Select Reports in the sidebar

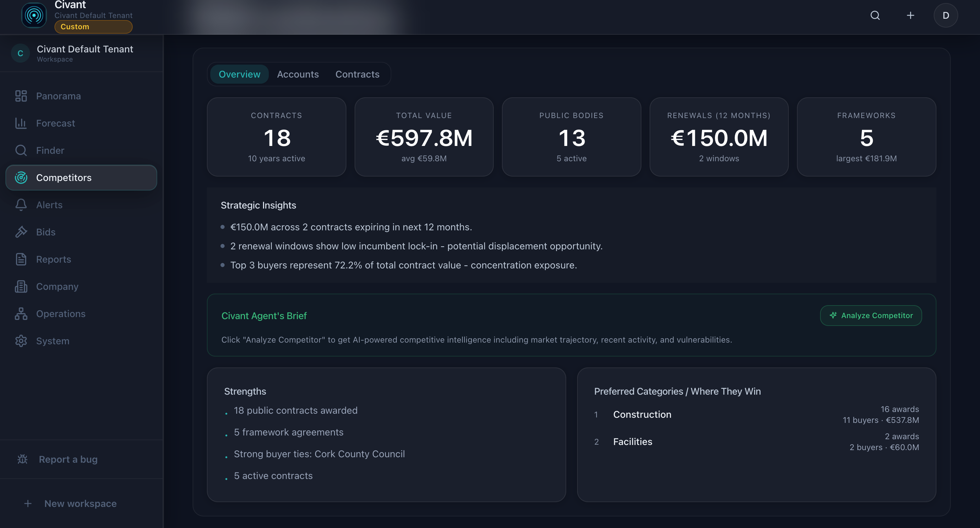coord(53,259)
